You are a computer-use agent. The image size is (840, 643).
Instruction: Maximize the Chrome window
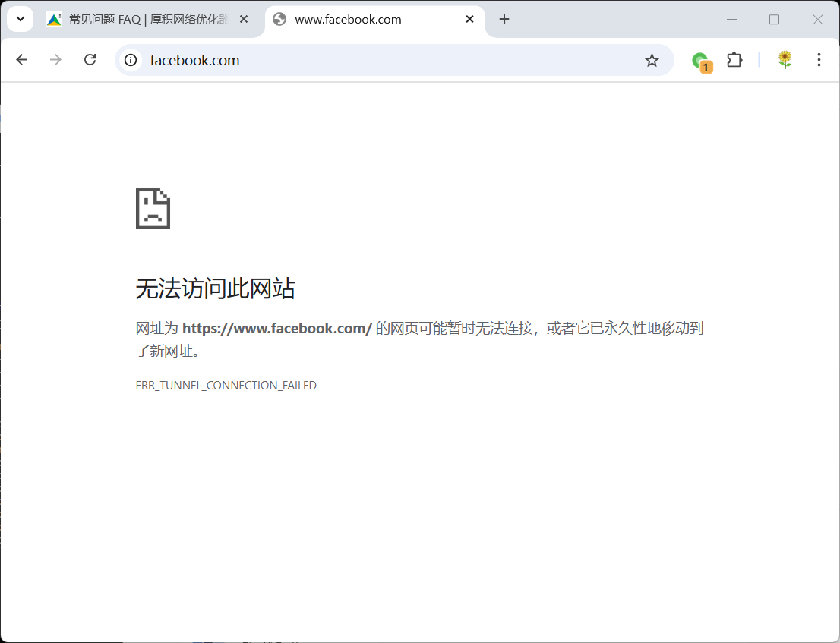coord(774,20)
